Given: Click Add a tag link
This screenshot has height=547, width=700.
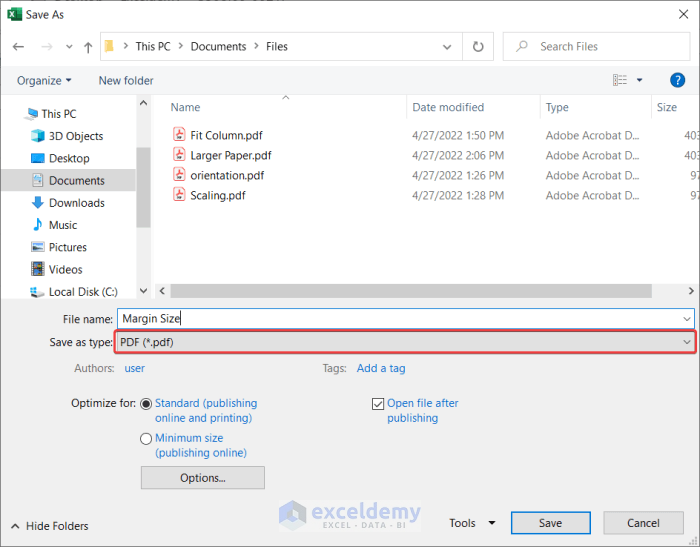Looking at the screenshot, I should point(381,368).
